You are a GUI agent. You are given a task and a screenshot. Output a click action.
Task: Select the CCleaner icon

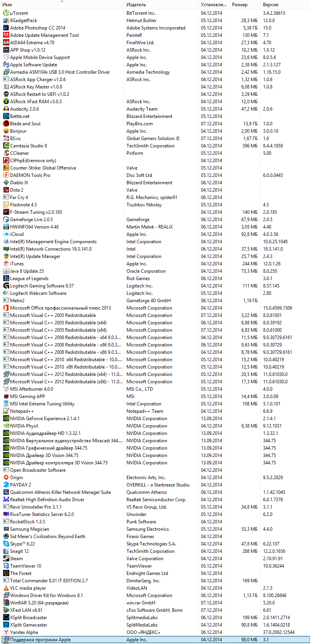click(x=6, y=153)
